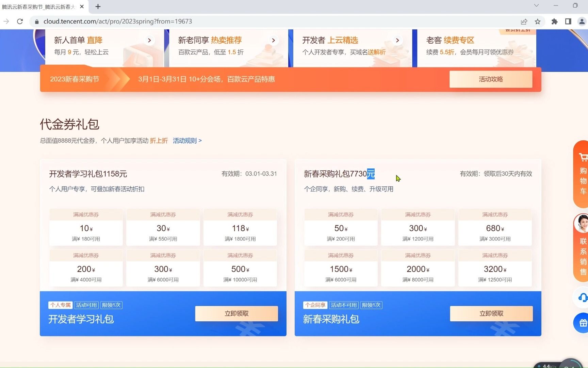Click the 限领1次 tag on 新春采购礼包

(371, 305)
